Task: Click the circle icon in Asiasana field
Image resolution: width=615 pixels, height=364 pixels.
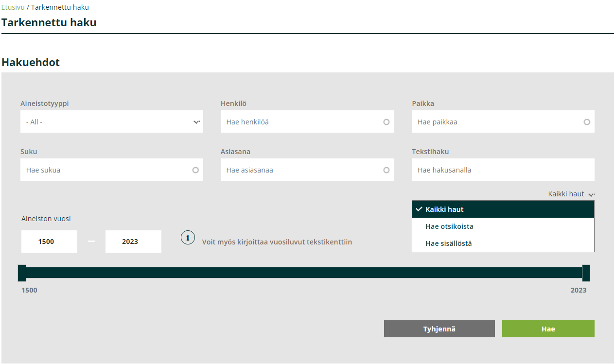Action: (387, 170)
